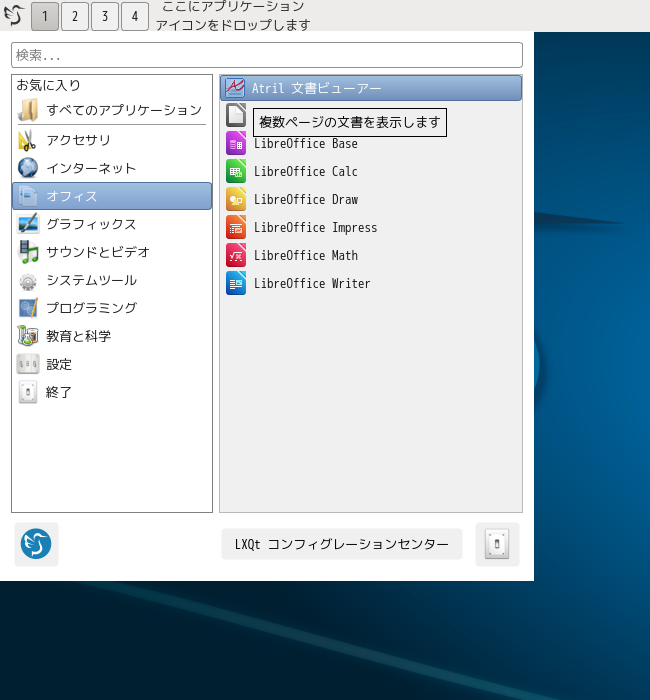Switch to desktop workspace 2

[75, 16]
